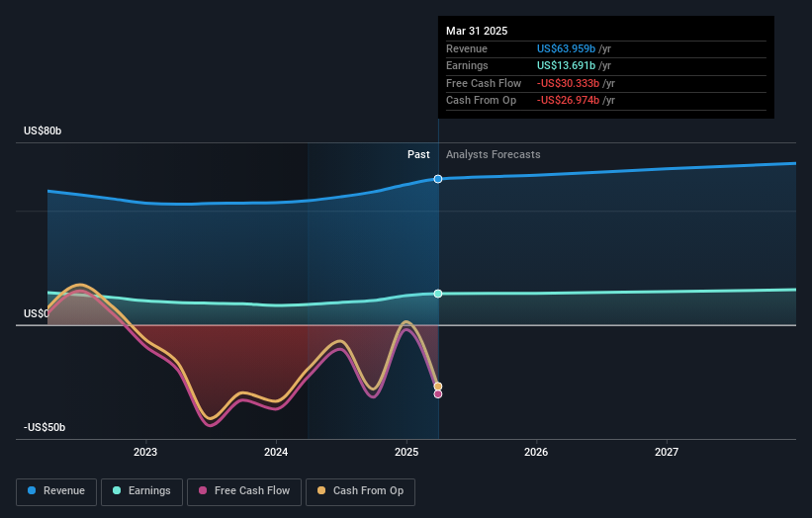Select the Revenue data point marker on chart
812x518 pixels.
click(438, 179)
